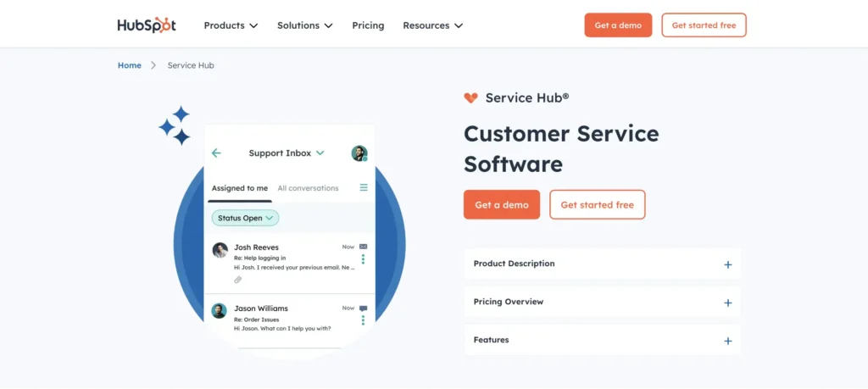
Task: Click 'Hi Jason. What can I help you with?'
Action: tap(282, 328)
